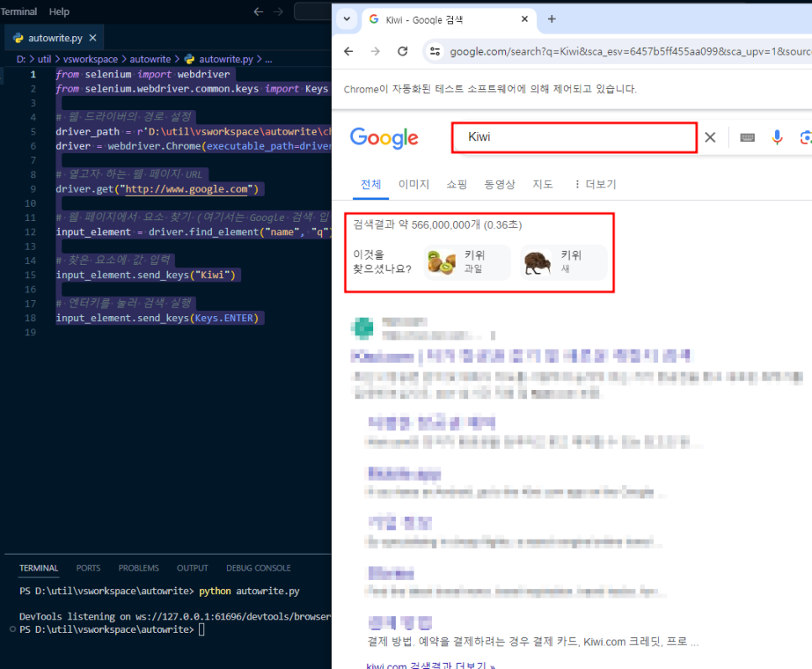Reload the Google search page
The width and height of the screenshot is (812, 669).
(403, 51)
